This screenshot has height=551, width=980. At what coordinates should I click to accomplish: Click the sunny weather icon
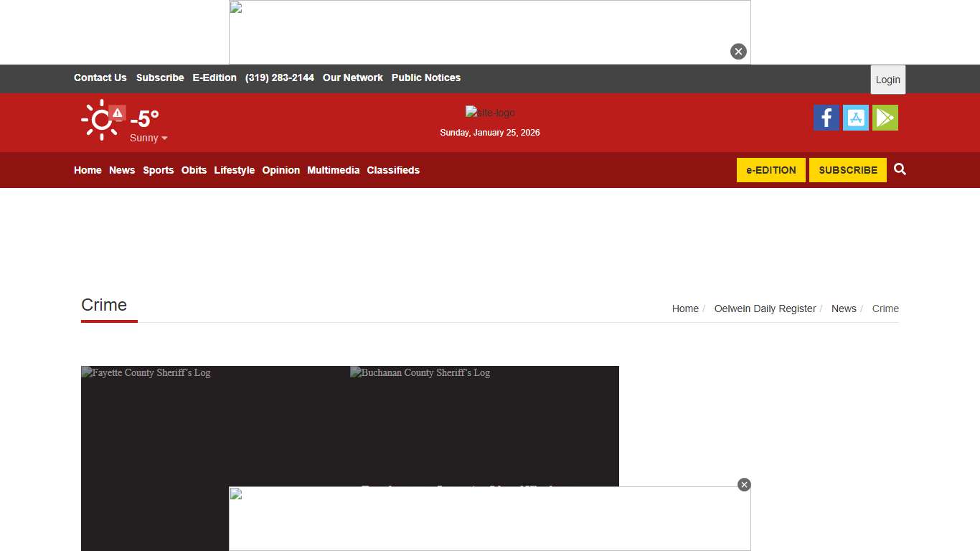coord(99,120)
